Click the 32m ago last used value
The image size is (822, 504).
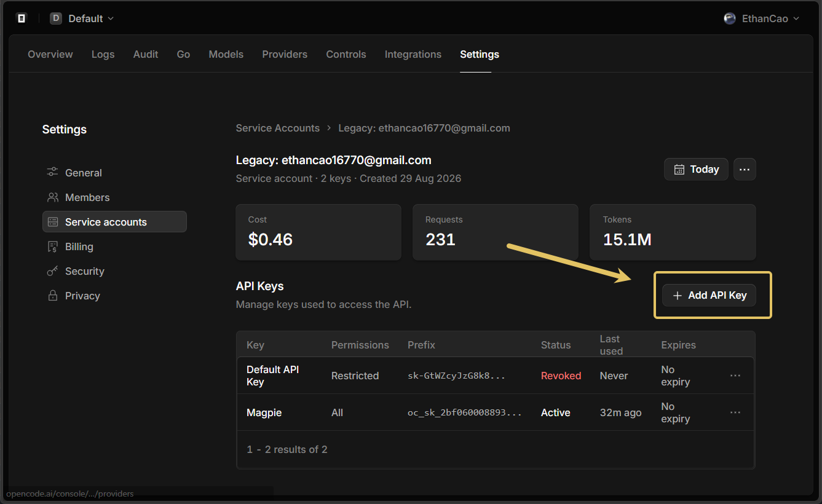click(621, 412)
